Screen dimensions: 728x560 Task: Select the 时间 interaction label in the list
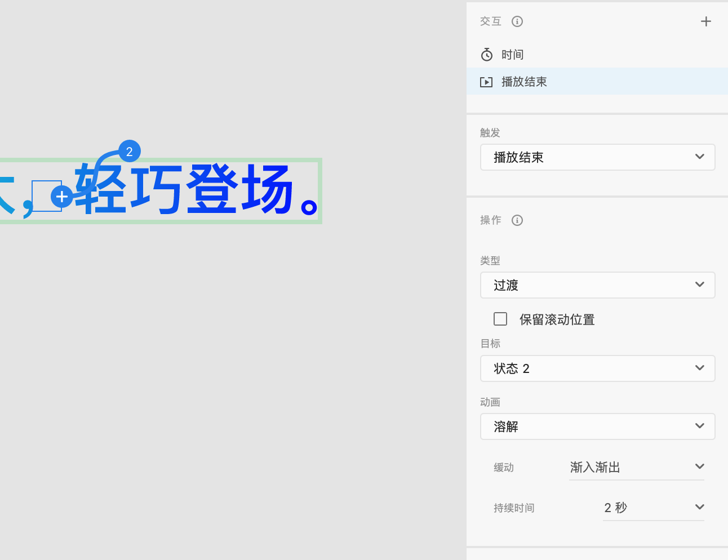pos(512,55)
